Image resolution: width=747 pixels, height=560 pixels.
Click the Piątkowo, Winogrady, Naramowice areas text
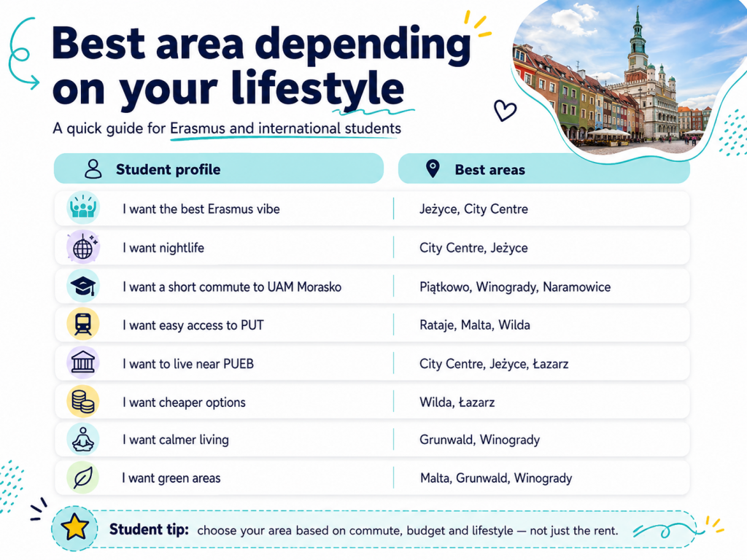tap(515, 287)
